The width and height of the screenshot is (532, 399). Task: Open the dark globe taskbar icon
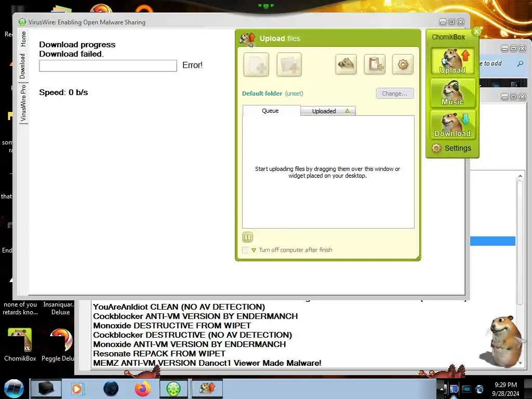(x=111, y=389)
